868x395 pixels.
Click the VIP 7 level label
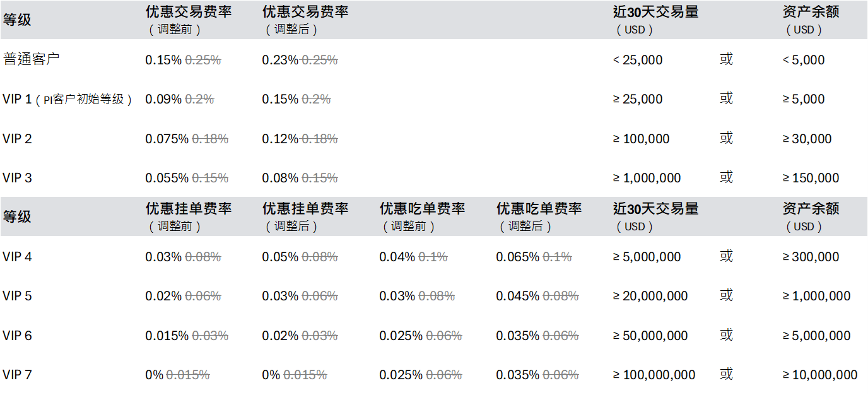click(17, 375)
